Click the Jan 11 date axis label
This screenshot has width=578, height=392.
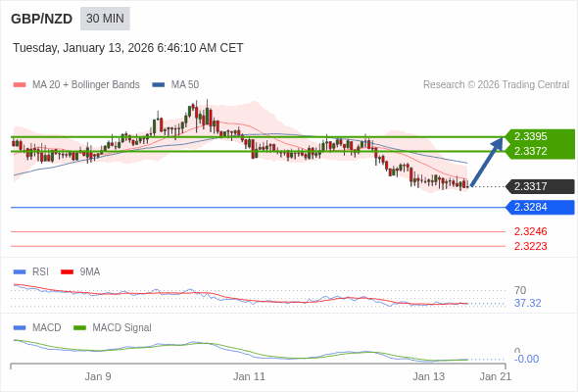coord(249,376)
